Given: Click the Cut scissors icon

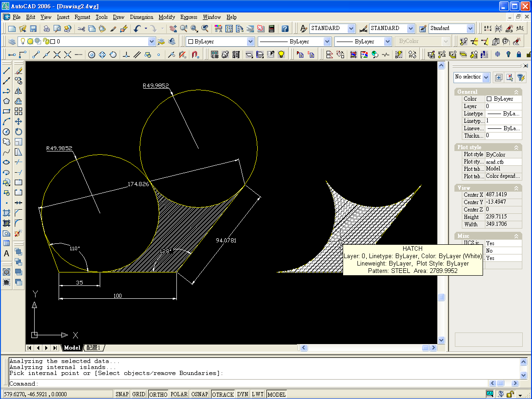Looking at the screenshot, I should pyautogui.click(x=81, y=29).
